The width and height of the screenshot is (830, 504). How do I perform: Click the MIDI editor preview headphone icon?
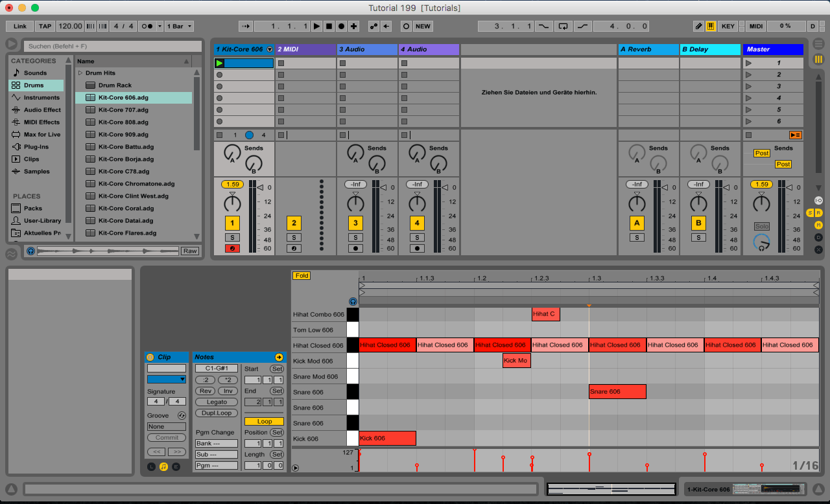[353, 301]
